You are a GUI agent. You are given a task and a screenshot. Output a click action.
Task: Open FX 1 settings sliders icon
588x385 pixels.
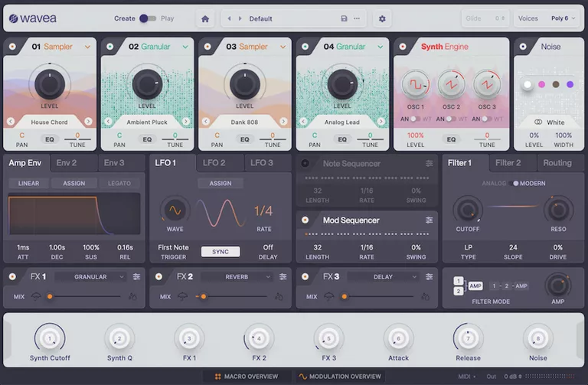pos(136,276)
